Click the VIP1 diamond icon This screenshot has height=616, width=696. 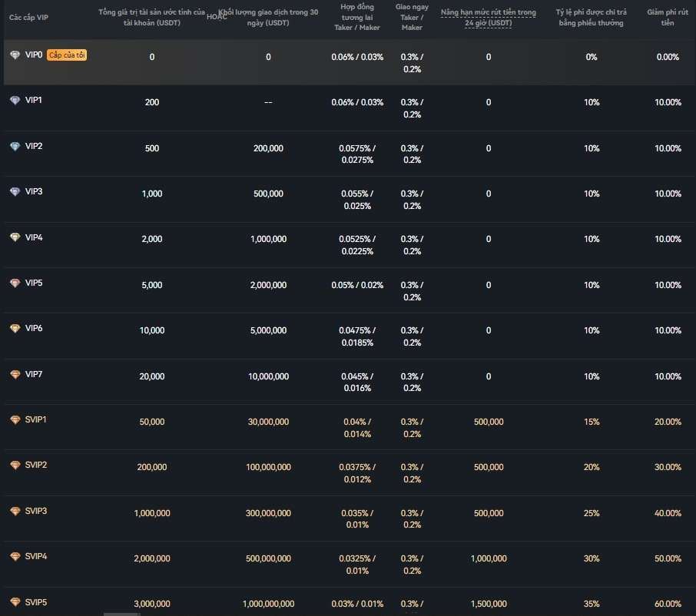point(15,101)
